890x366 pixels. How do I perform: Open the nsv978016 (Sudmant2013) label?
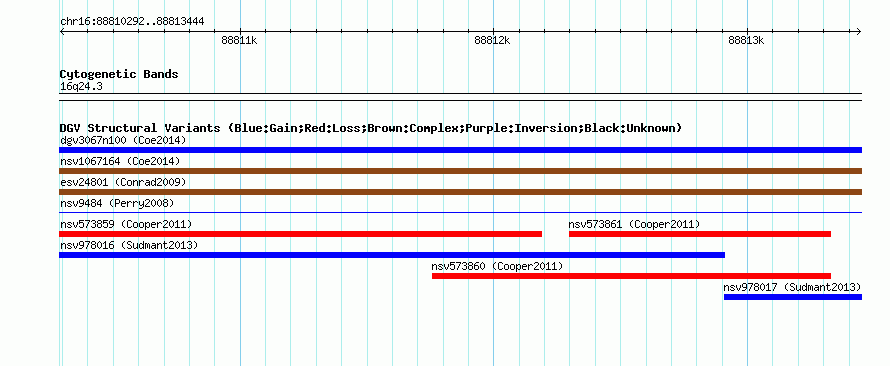pos(129,245)
